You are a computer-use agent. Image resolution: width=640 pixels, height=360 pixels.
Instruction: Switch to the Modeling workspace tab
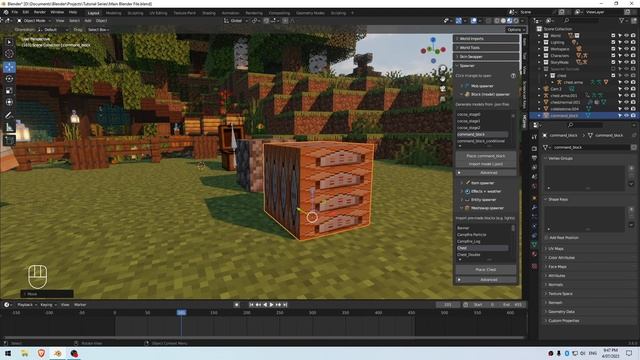[x=113, y=13]
